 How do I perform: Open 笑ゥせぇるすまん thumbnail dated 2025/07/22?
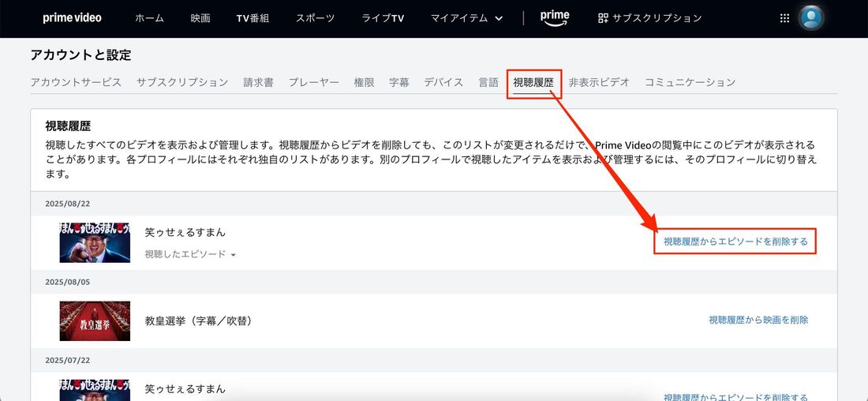pyautogui.click(x=95, y=390)
